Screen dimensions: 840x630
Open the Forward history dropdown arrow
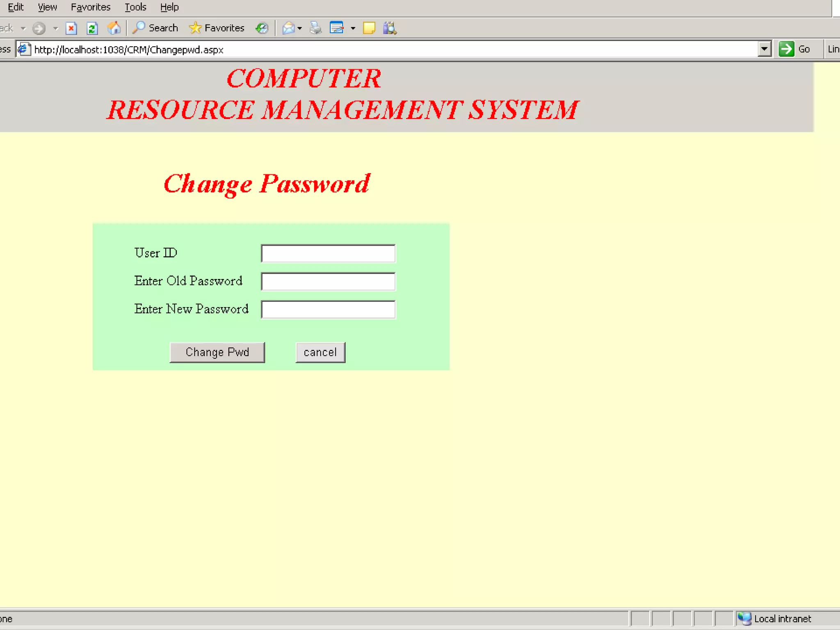tap(56, 28)
